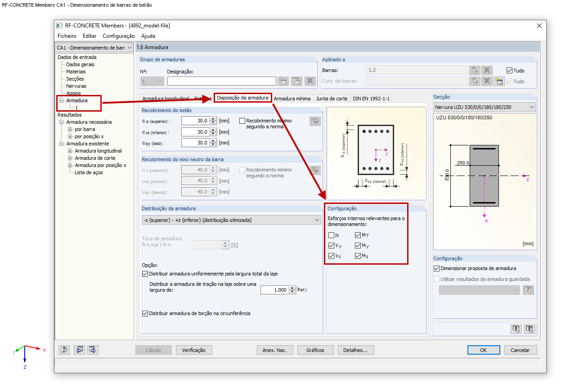
Task: Open the Detalhes... button
Action: pyautogui.click(x=355, y=350)
